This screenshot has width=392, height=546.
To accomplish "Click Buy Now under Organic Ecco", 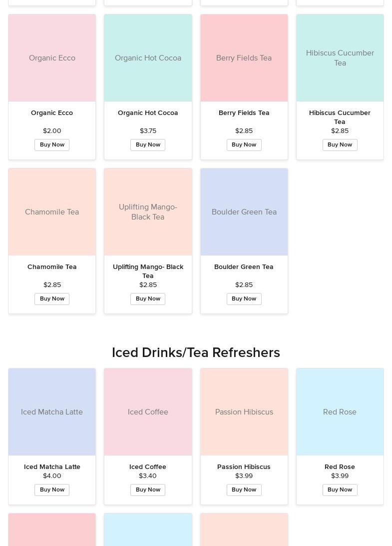I will tap(52, 145).
